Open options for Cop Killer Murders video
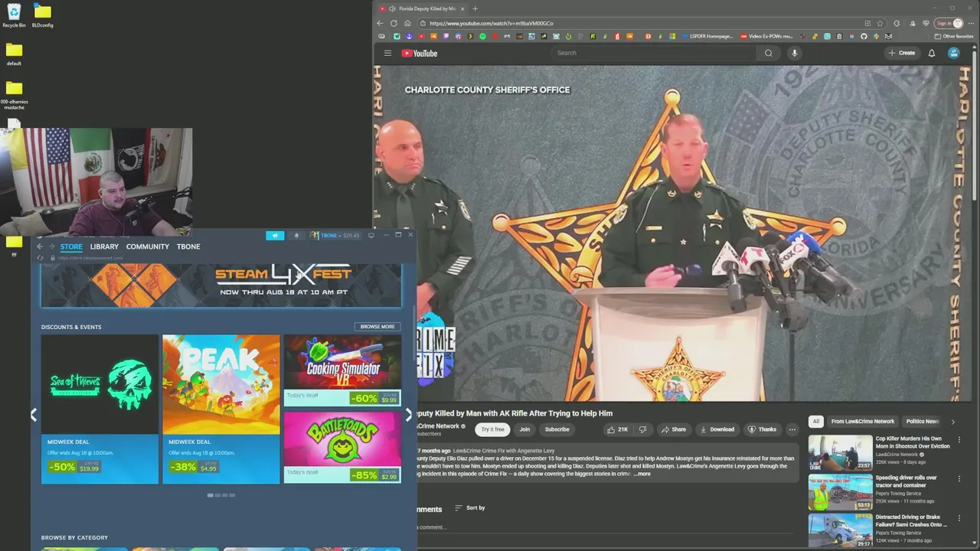Viewport: 980px width, 551px height. coord(959,440)
